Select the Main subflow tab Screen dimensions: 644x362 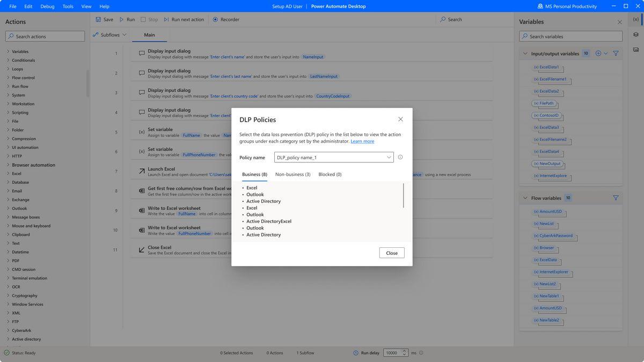tap(149, 35)
